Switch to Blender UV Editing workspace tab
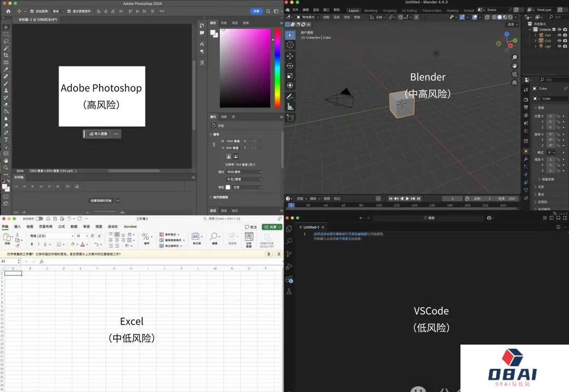The width and height of the screenshot is (569, 392). coord(409,11)
